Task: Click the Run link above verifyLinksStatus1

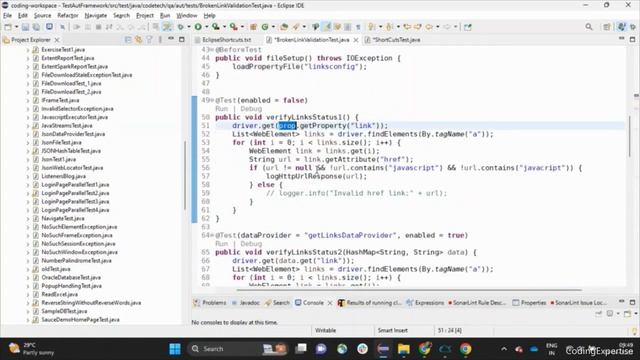Action: point(221,109)
